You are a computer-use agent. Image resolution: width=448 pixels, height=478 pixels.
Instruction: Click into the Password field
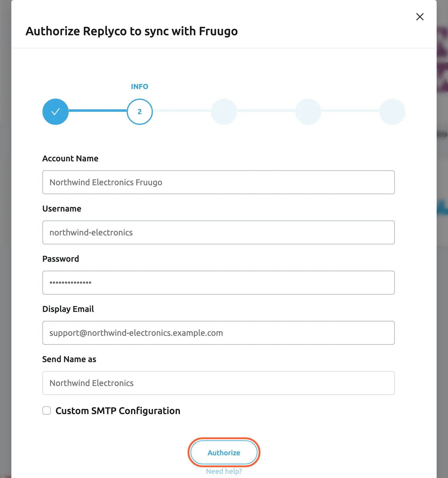coord(219,283)
